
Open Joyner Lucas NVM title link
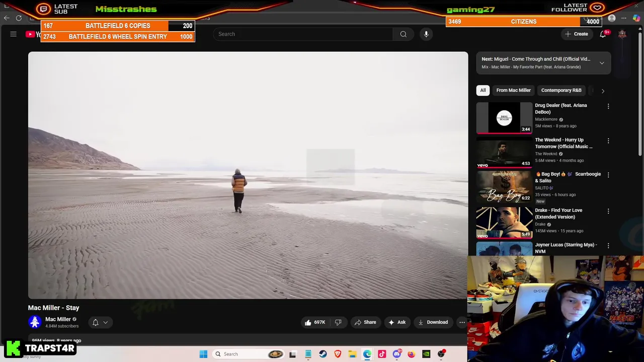click(566, 248)
